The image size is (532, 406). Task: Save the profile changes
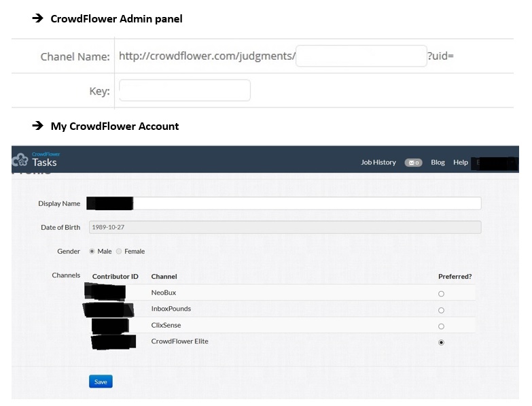point(101,382)
